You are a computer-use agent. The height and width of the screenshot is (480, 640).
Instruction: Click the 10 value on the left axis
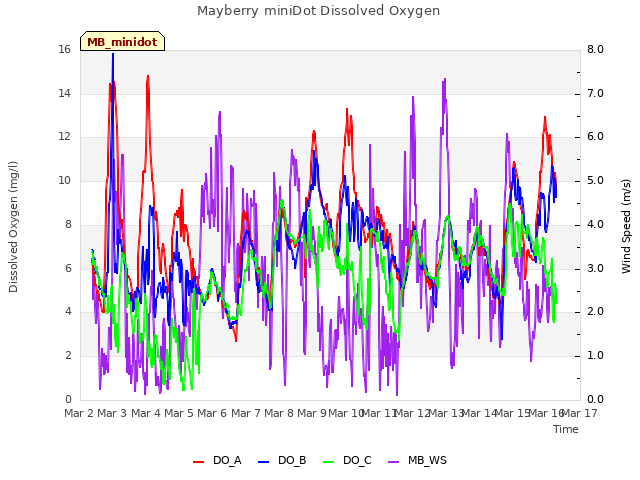[64, 180]
